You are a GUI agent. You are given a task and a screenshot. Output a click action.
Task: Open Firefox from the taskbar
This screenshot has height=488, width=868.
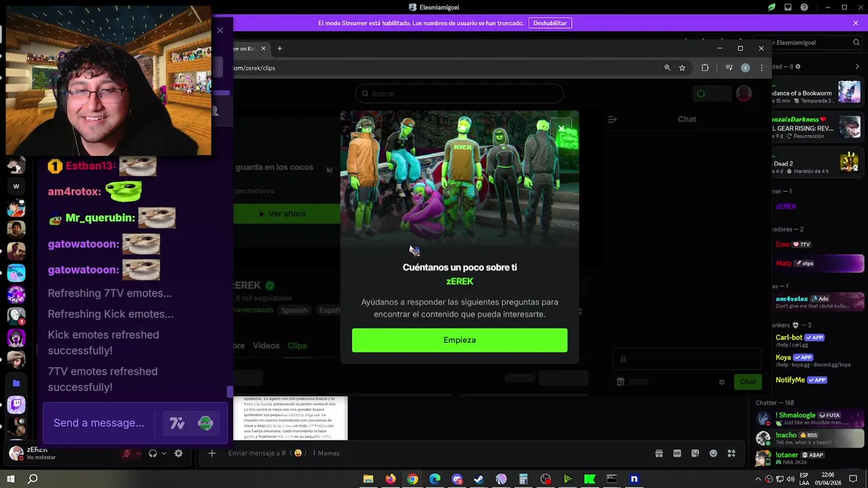pyautogui.click(x=390, y=479)
